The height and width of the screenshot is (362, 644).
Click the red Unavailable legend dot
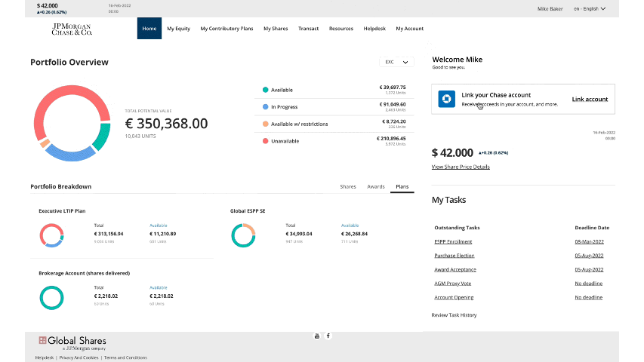point(265,141)
